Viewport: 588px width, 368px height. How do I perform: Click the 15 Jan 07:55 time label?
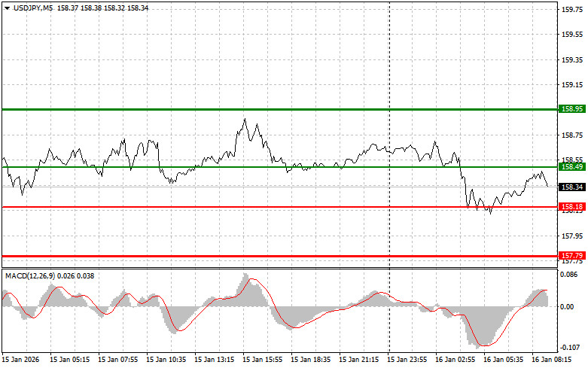pos(117,360)
